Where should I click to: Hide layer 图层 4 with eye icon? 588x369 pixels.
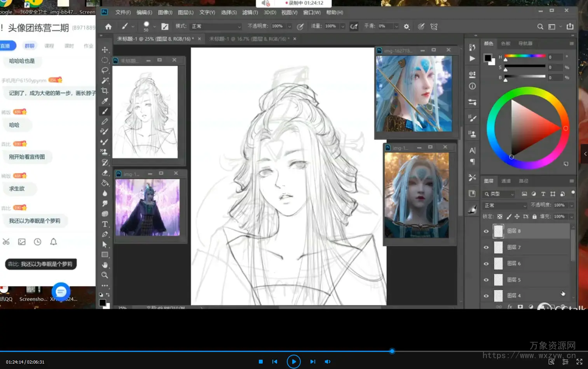[x=486, y=296]
